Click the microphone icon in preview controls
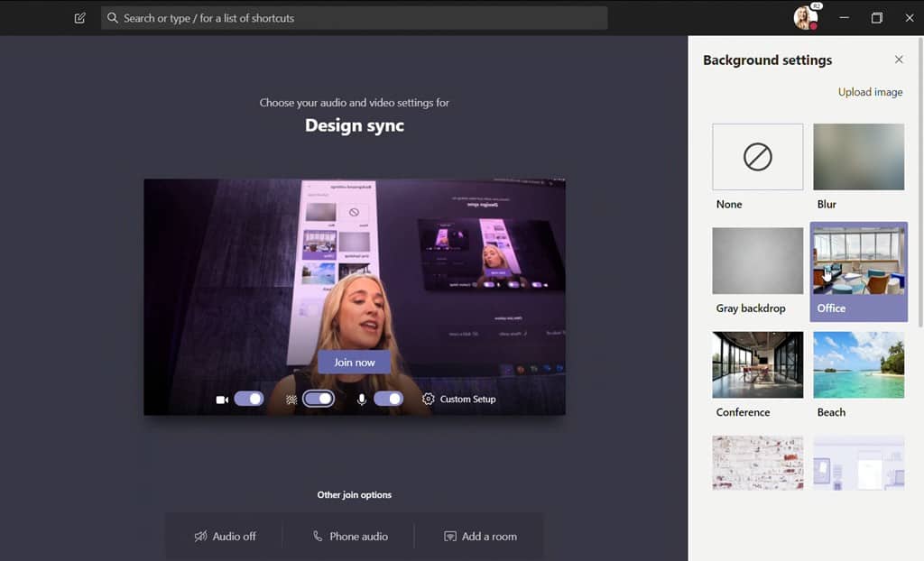This screenshot has height=561, width=924. 362,399
